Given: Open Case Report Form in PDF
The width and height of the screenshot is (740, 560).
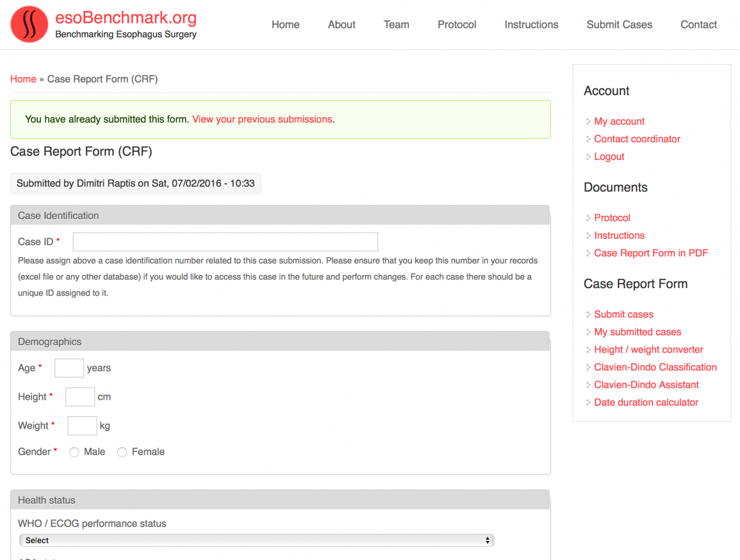Looking at the screenshot, I should coord(651,253).
